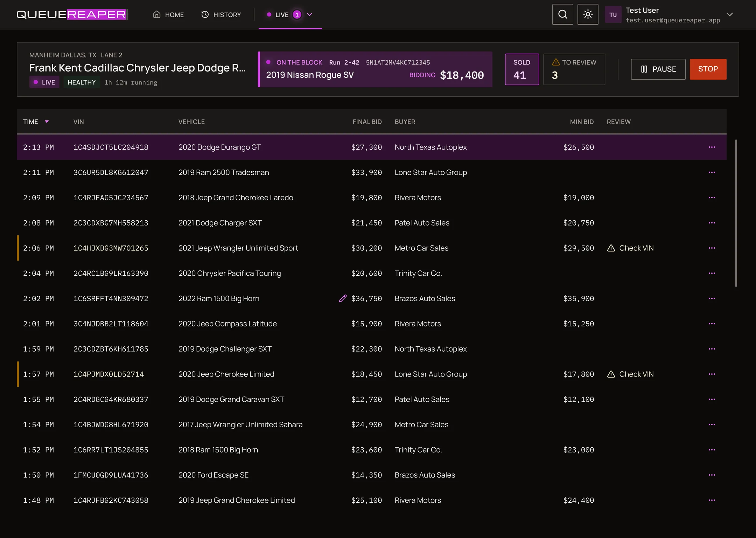
Task: Click the QueueReaper logo
Action: pyautogui.click(x=72, y=14)
